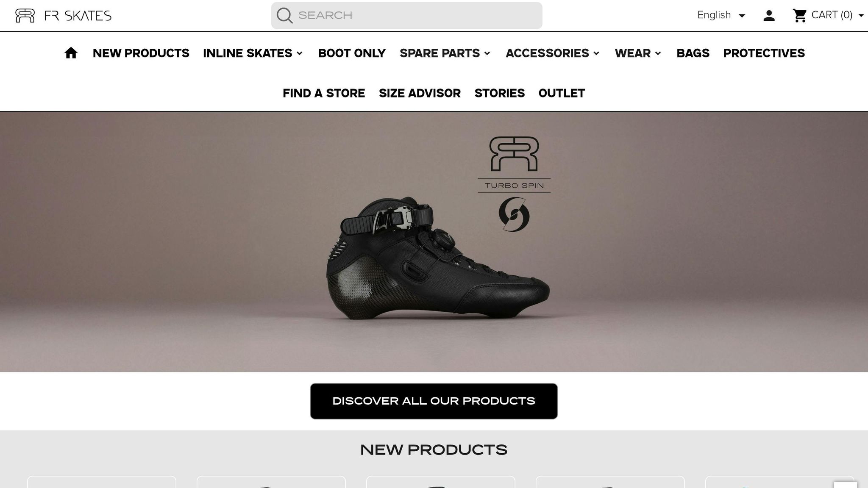Click the Turbo Spin swirl emblem
Screen dimensions: 868x488
click(514, 214)
